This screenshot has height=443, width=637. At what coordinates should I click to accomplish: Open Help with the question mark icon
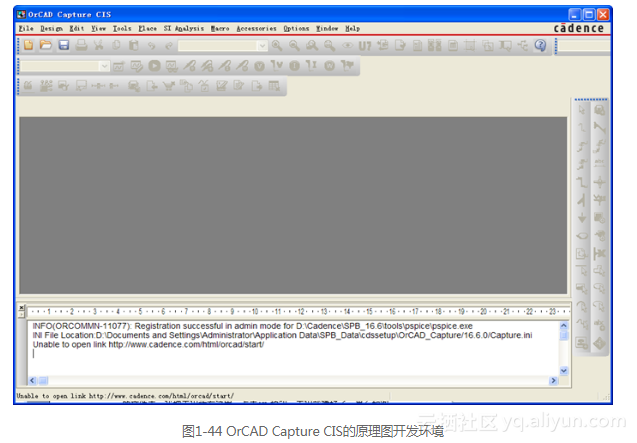pos(540,45)
